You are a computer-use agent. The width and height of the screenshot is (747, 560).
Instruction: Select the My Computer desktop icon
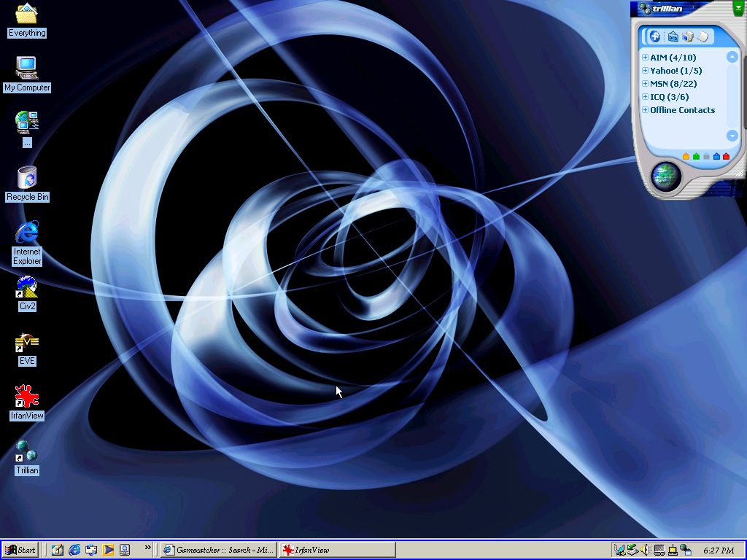point(27,74)
